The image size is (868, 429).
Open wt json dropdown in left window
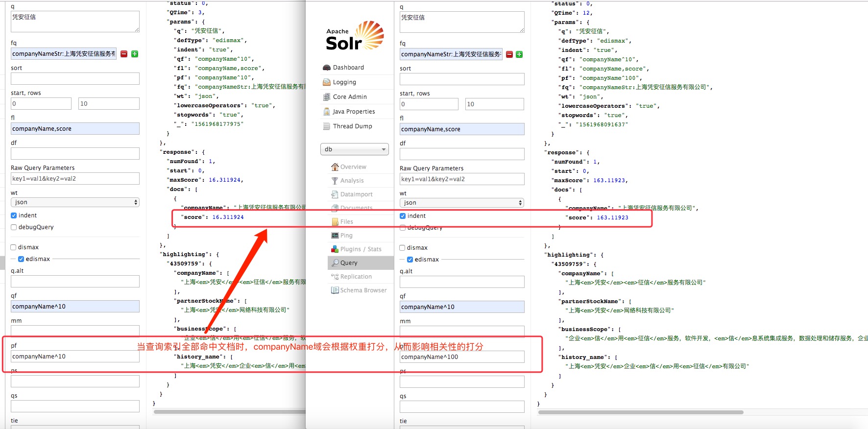tap(75, 202)
